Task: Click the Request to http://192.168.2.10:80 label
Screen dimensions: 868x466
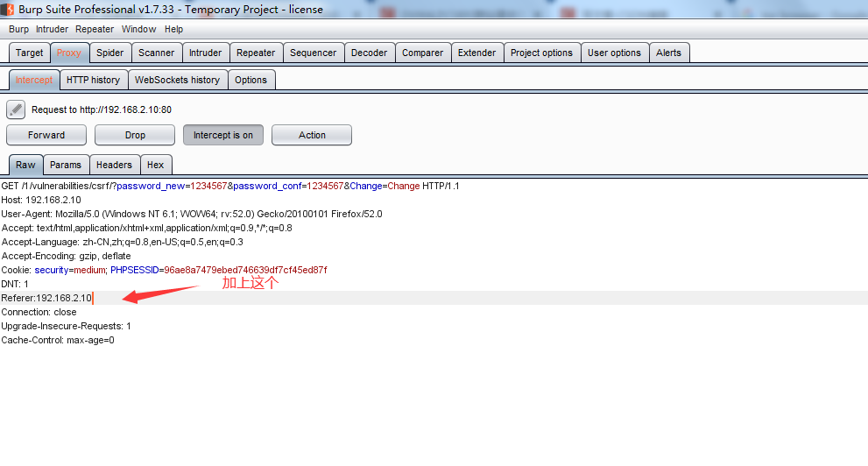Action: 102,109
